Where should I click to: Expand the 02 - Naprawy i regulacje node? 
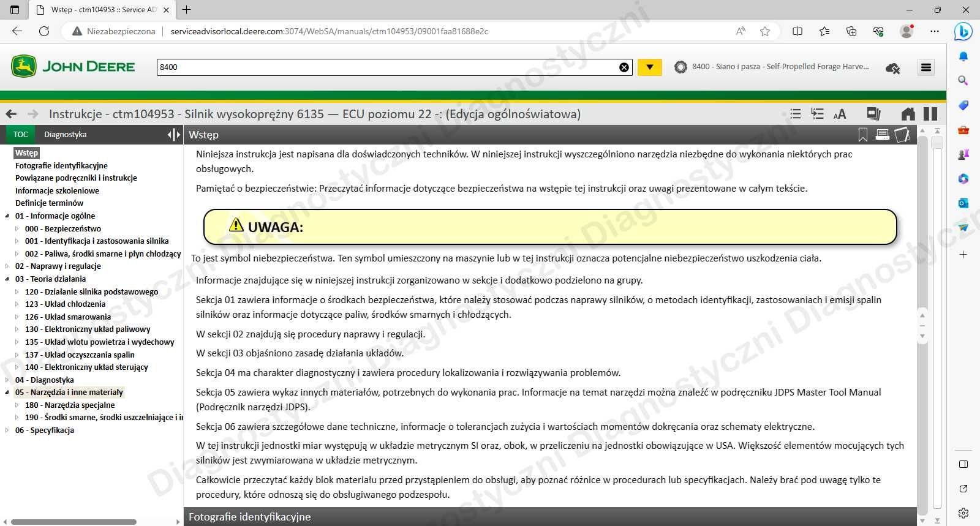pos(7,266)
